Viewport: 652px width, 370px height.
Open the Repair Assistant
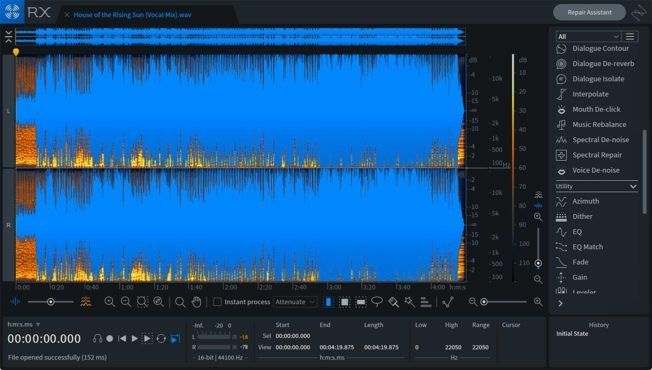589,12
